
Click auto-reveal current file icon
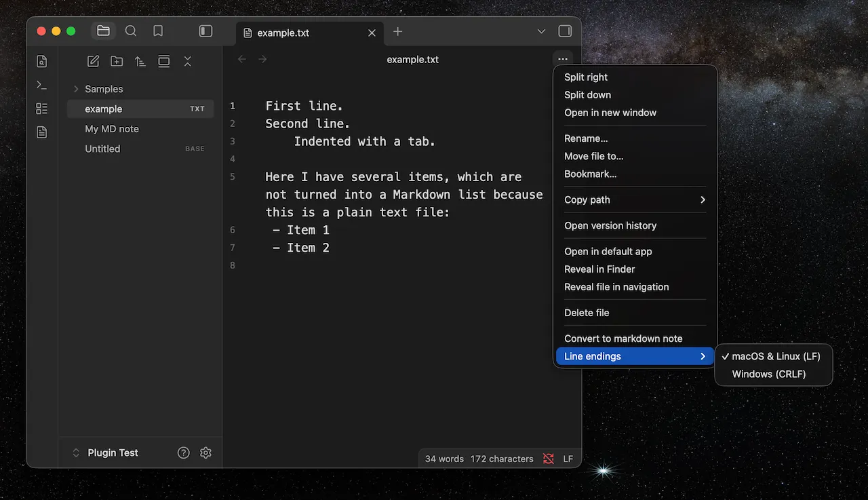pyautogui.click(x=164, y=61)
